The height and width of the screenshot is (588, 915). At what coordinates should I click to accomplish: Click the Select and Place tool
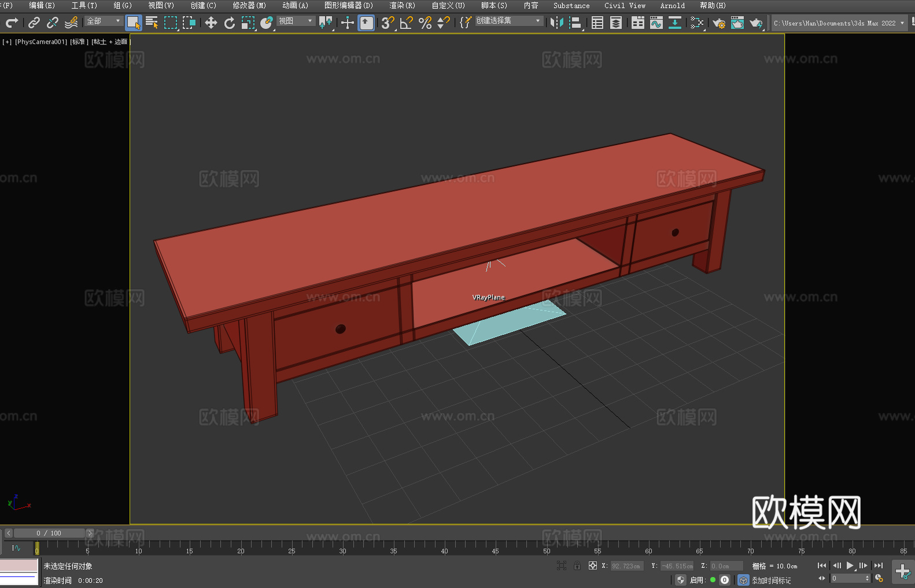(x=267, y=23)
